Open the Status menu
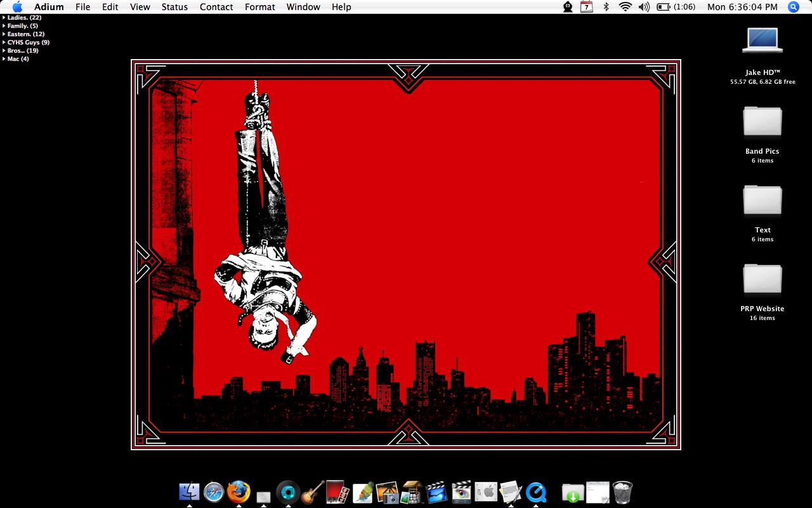 174,7
